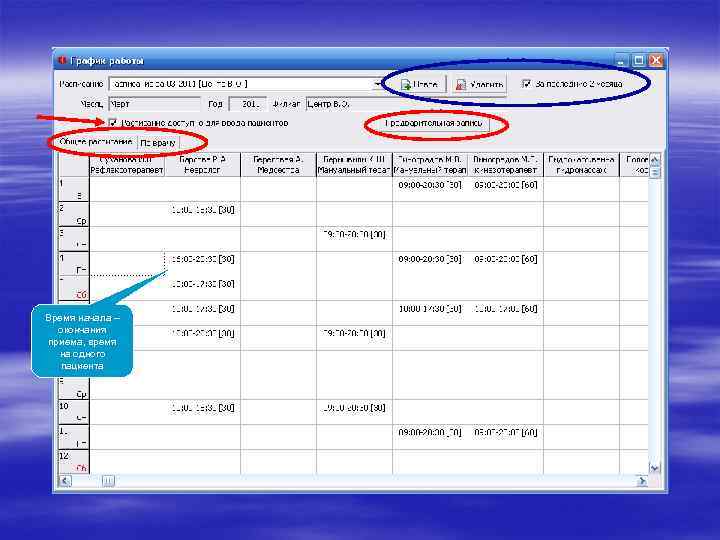Viewport: 720px width, 540px height.
Task: Click row 1 Кинезотерапевт cell '[60]'
Action: [x=505, y=185]
